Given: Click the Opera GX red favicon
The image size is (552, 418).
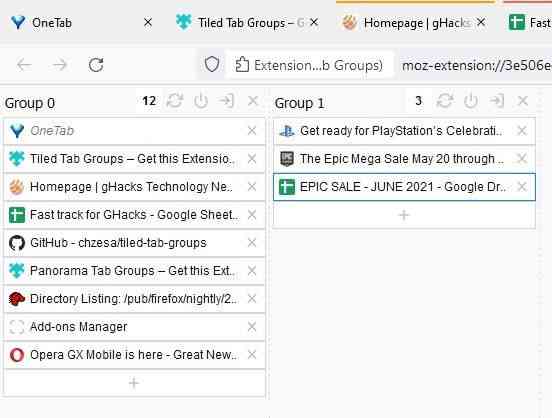Looking at the screenshot, I should [x=17, y=355].
